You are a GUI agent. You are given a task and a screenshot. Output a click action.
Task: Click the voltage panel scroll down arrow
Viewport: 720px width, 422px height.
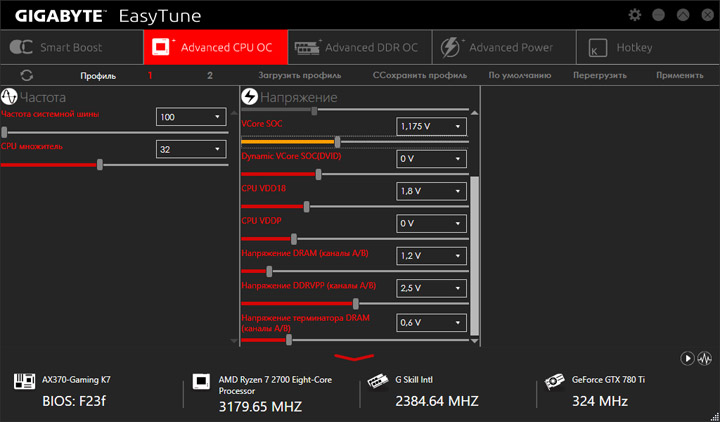475,341
